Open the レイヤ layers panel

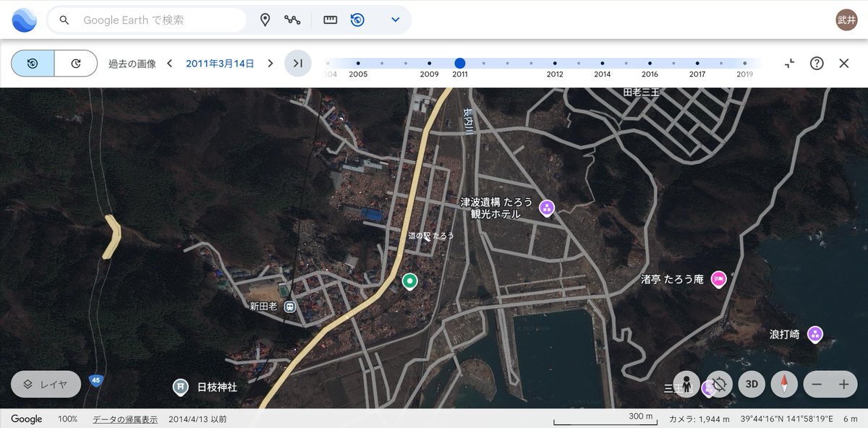pos(47,385)
